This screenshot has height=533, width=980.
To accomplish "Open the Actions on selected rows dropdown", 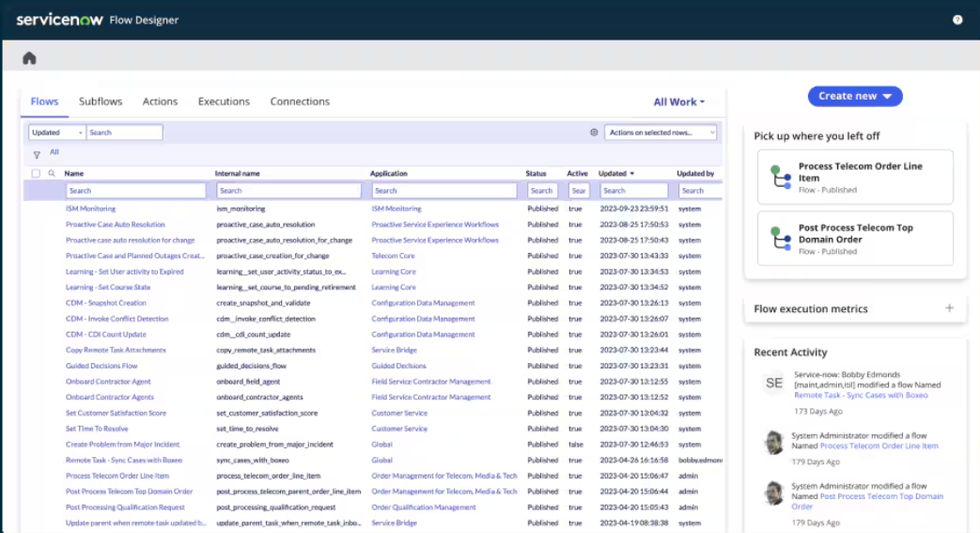I will point(661,133).
